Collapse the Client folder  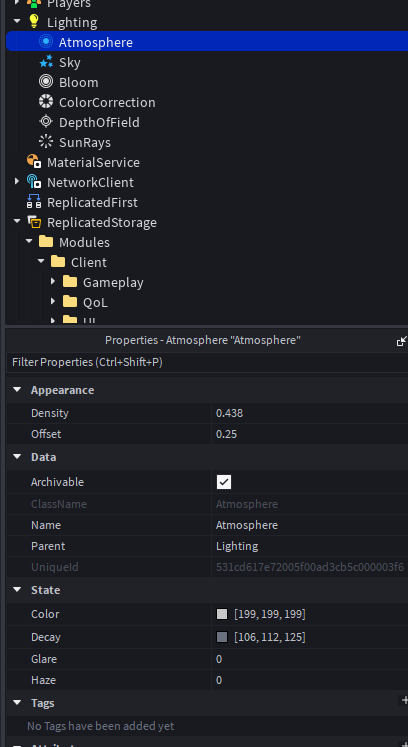coord(41,262)
